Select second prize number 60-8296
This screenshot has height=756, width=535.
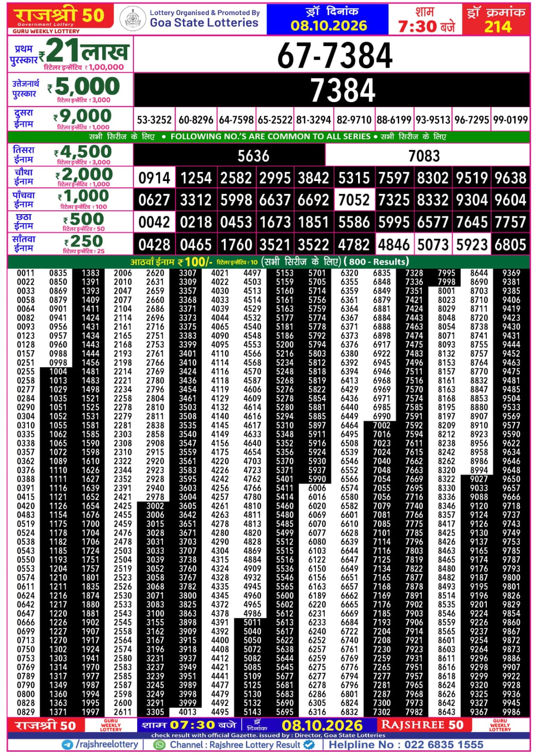pyautogui.click(x=196, y=120)
